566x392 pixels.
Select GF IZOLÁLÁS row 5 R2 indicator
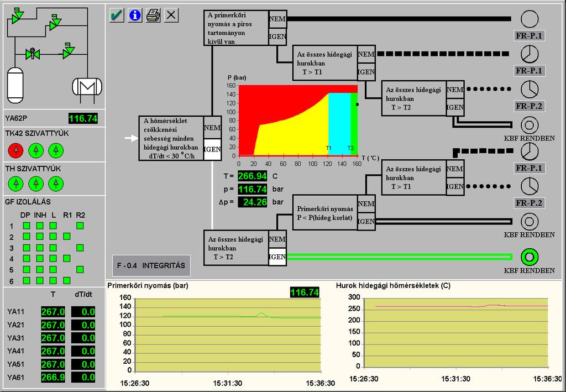click(80, 269)
